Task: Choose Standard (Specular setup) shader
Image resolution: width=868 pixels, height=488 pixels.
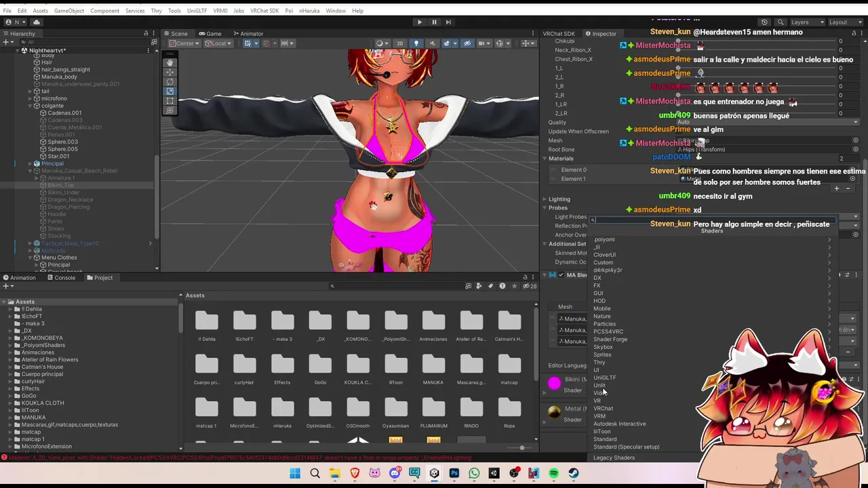Action: pyautogui.click(x=712, y=447)
